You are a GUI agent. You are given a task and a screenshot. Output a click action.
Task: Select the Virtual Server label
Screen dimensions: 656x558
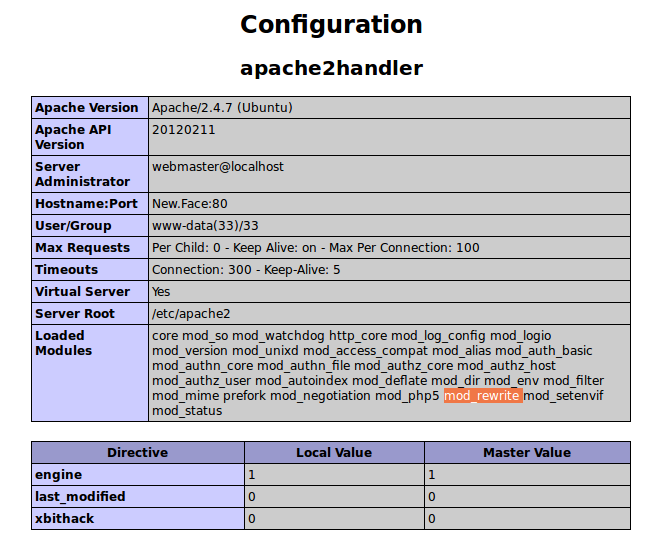[82, 292]
